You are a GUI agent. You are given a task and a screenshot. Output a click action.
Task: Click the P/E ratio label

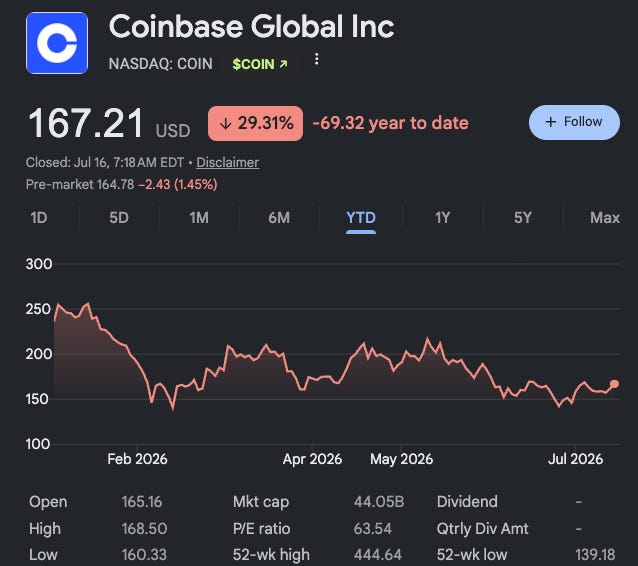coord(261,529)
